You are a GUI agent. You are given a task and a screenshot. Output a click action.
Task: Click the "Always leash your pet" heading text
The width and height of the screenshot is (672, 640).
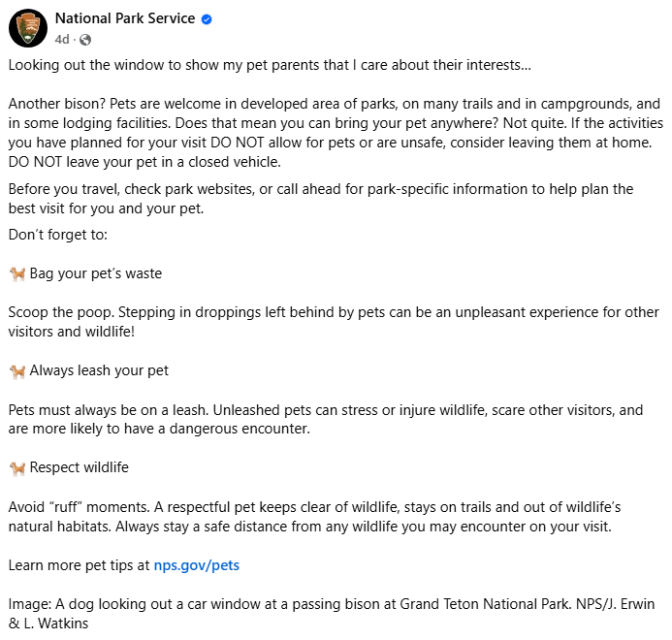pyautogui.click(x=99, y=370)
